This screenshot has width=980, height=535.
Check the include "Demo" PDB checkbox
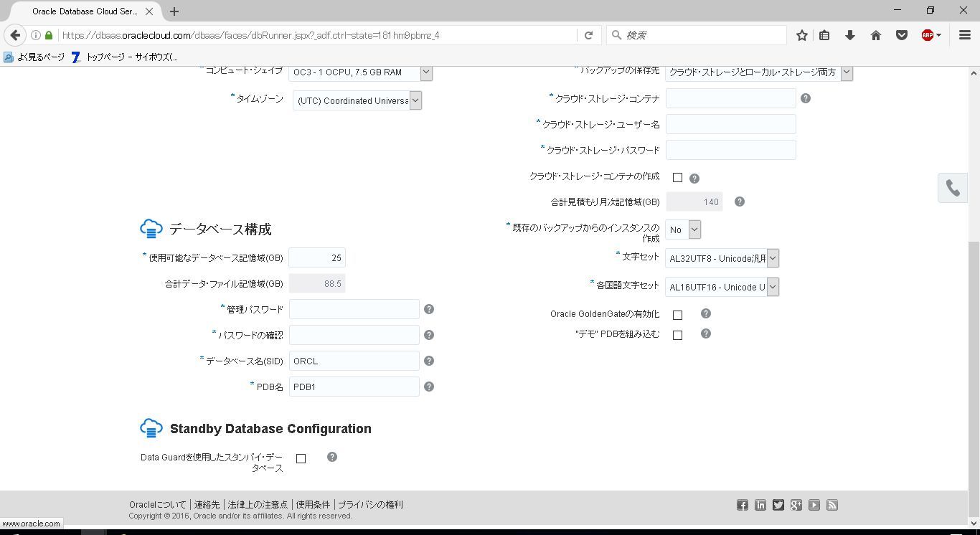tap(677, 335)
